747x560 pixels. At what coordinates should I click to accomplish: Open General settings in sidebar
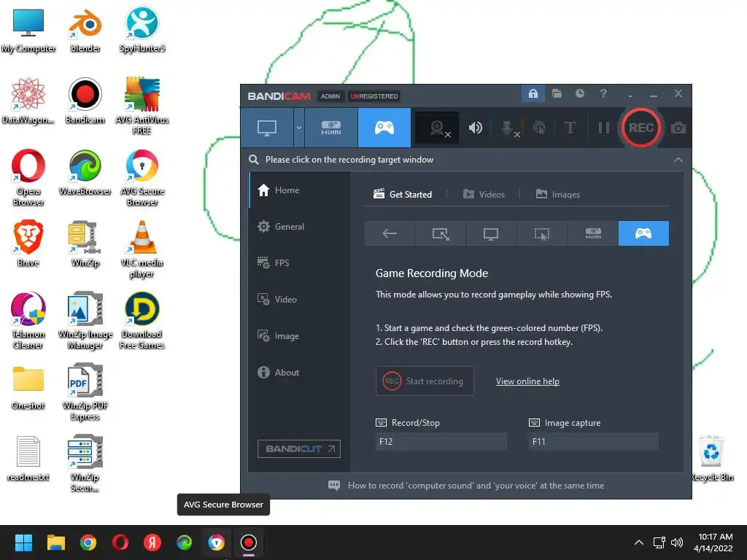[x=299, y=227]
